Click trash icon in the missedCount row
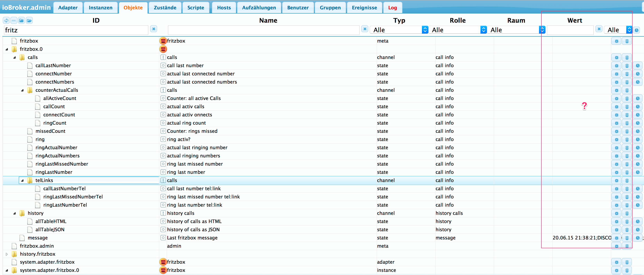Viewport: 644px width, 275px height. [627, 131]
